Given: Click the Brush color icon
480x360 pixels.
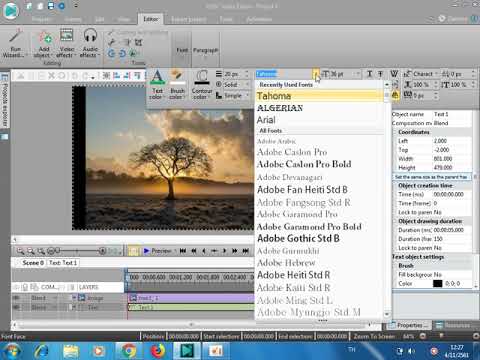Looking at the screenshot, I should 177,77.
